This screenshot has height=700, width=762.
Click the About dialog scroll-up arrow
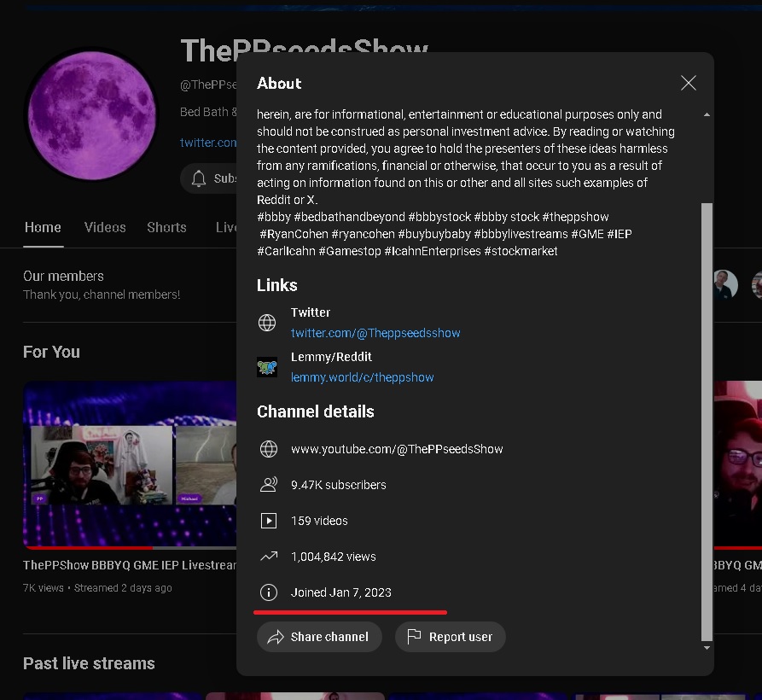point(707,114)
